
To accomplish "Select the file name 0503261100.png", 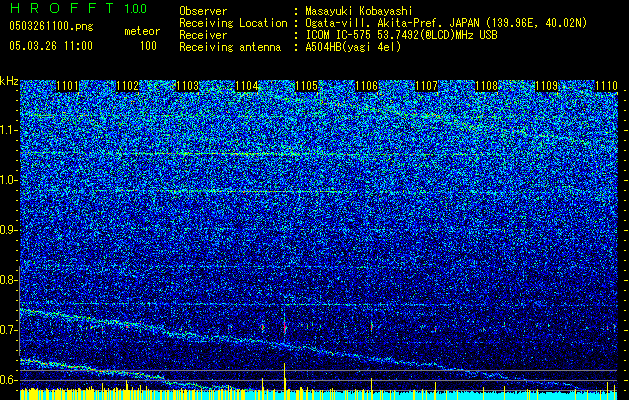I will [51, 27].
